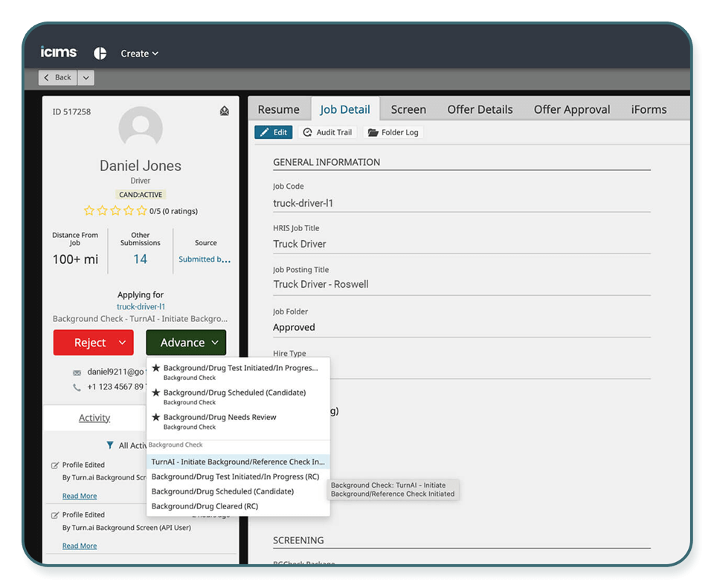The height and width of the screenshot is (588, 714).
Task: Click the Edit pencil button
Action: click(x=273, y=132)
